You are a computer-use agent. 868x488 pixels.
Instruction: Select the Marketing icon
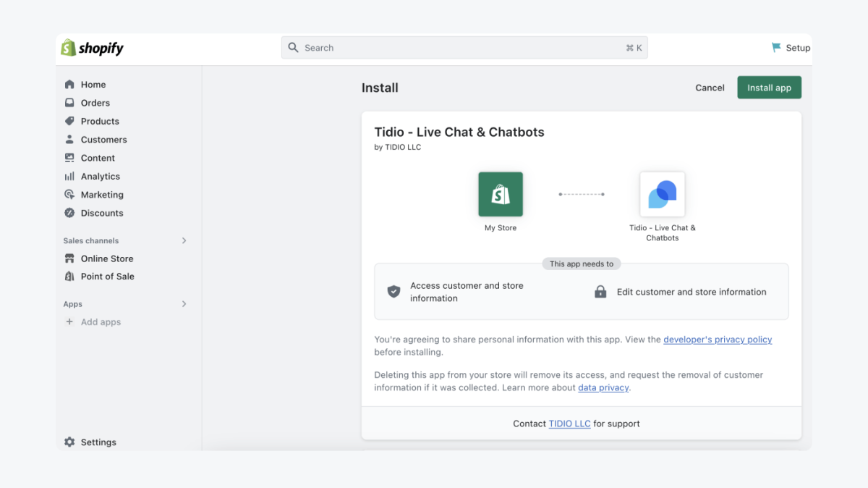pos(69,194)
